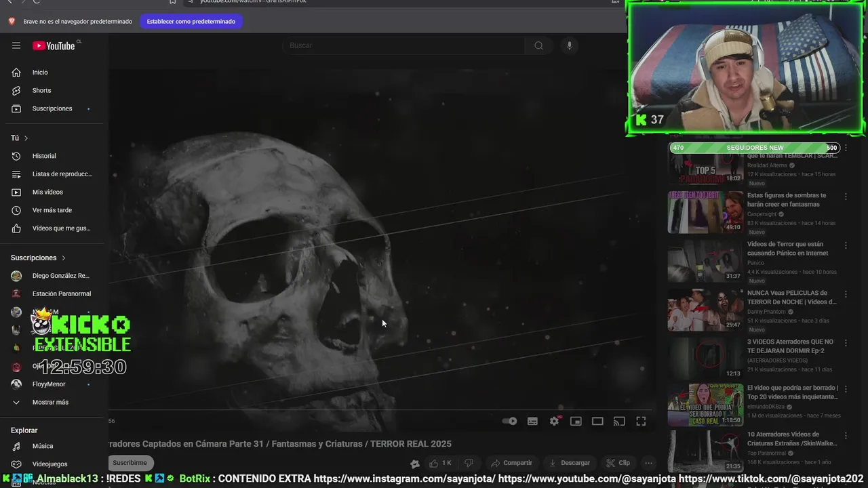Focus the Buscar search field

pyautogui.click(x=403, y=45)
